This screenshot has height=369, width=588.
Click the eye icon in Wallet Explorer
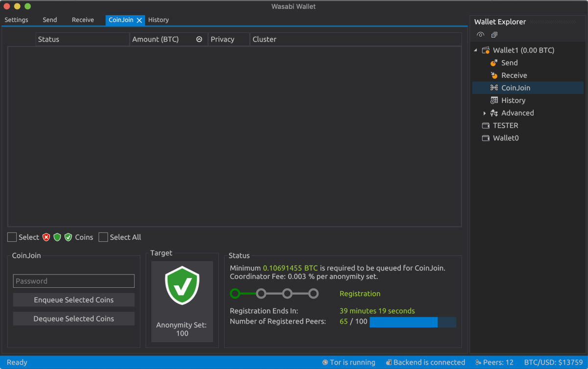pyautogui.click(x=481, y=35)
